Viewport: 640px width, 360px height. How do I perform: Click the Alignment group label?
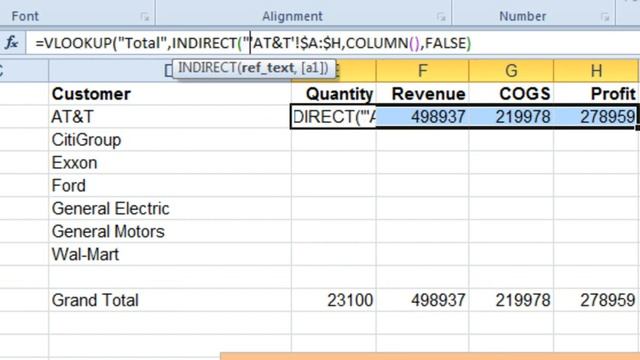point(292,16)
